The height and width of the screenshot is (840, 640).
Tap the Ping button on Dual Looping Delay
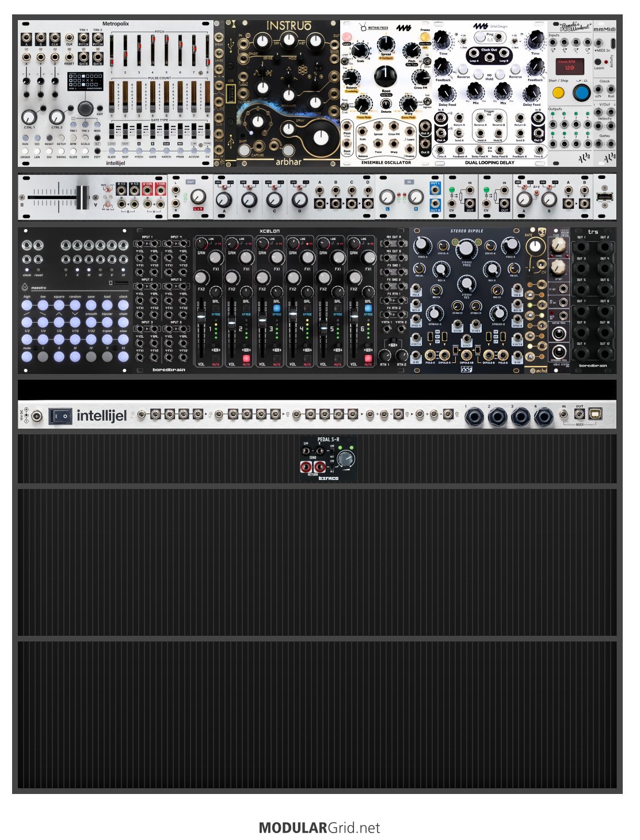tap(481, 37)
